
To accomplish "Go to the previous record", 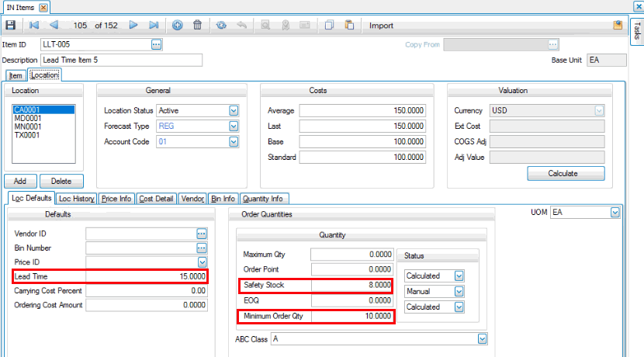I will tap(54, 26).
